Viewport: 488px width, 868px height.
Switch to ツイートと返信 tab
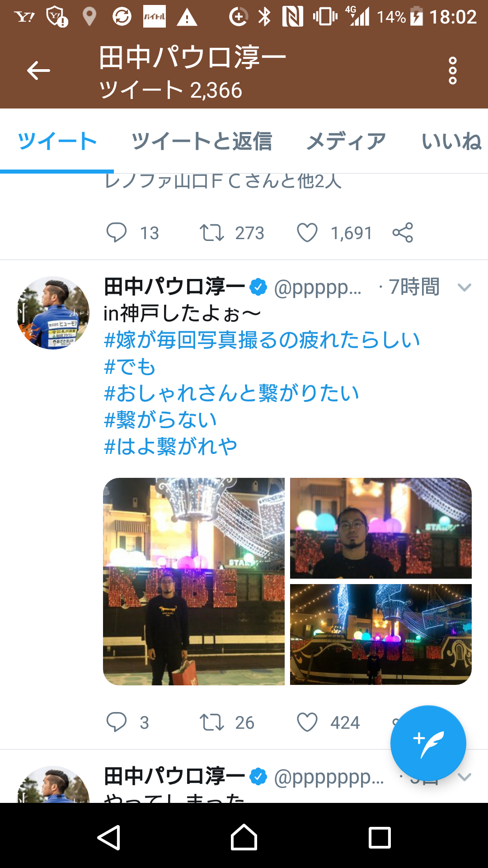point(202,141)
